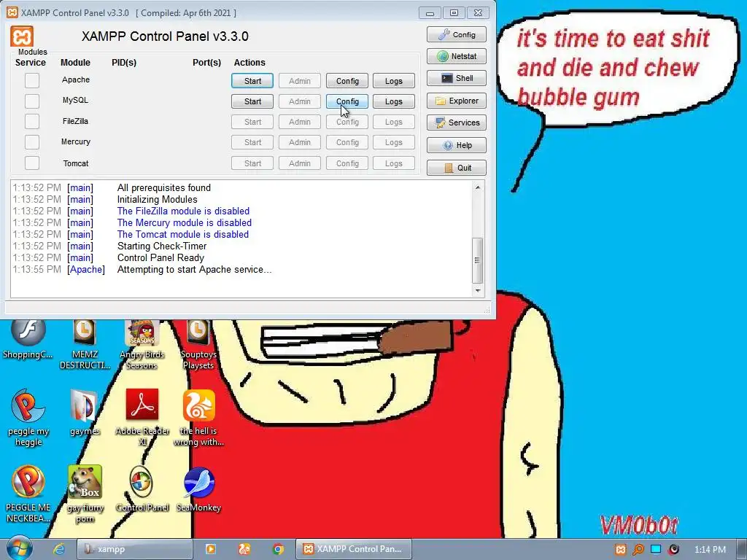Click 'The FileZilla module is disabled' log line
Image resolution: width=747 pixels, height=560 pixels.
[x=183, y=211]
